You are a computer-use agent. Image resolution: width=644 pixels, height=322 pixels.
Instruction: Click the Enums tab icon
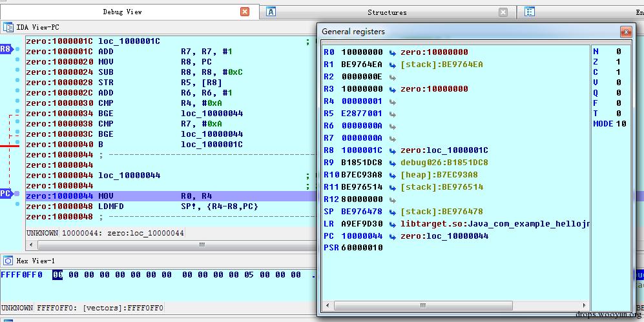[530, 12]
